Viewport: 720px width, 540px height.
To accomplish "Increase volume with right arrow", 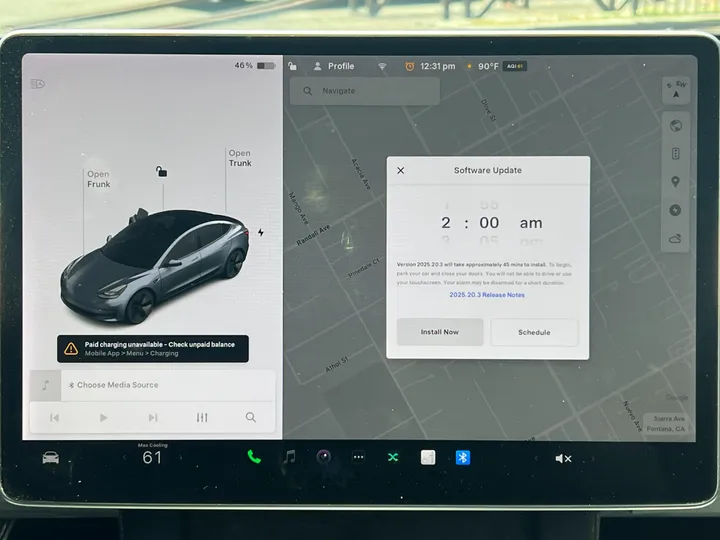I will pyautogui.click(x=593, y=458).
